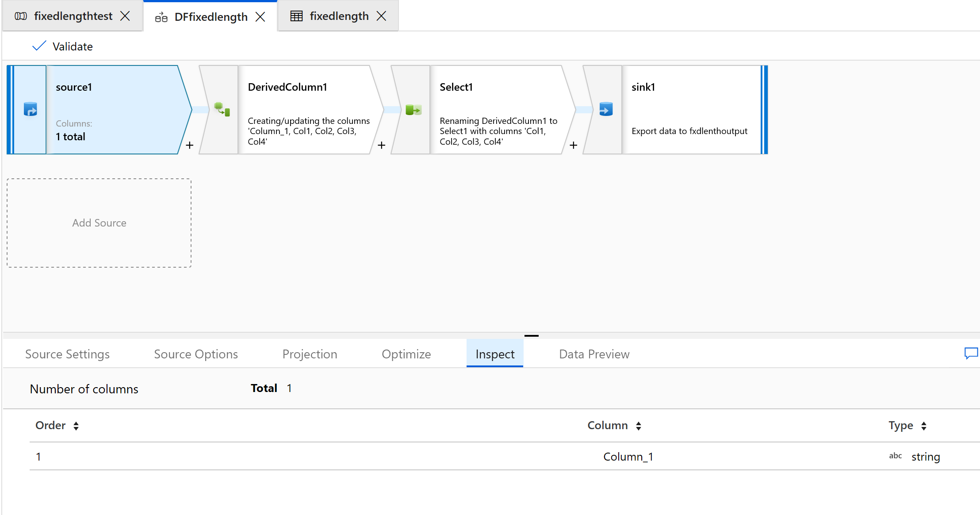The width and height of the screenshot is (980, 515).
Task: Click the Validate button
Action: pyautogui.click(x=63, y=46)
